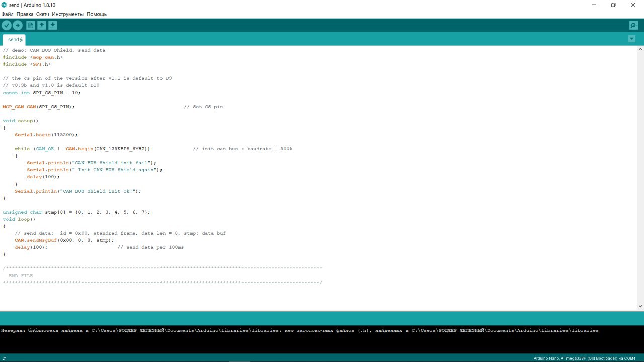Click the line "#include <SPI.h>"
Image resolution: width=644 pixels, height=362 pixels.
(27, 64)
